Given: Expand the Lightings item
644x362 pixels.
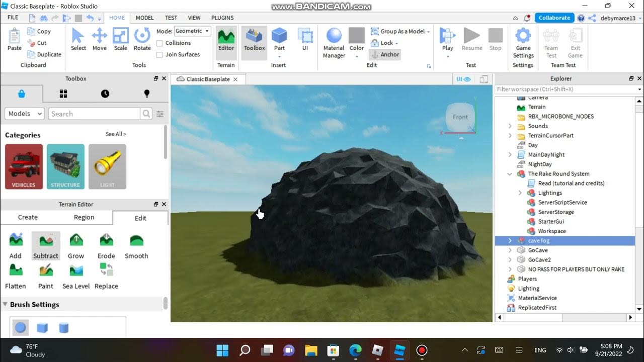Looking at the screenshot, I should click(x=520, y=193).
